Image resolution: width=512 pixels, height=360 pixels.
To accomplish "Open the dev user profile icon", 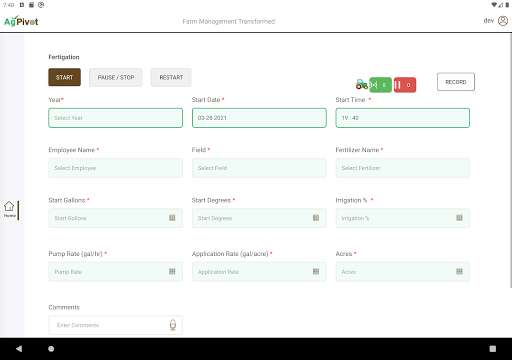I will pos(503,21).
